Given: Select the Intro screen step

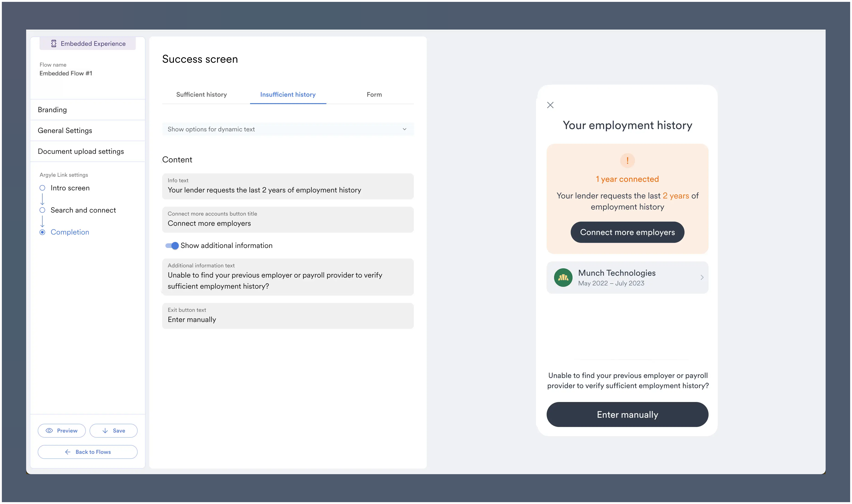Looking at the screenshot, I should point(42,188).
